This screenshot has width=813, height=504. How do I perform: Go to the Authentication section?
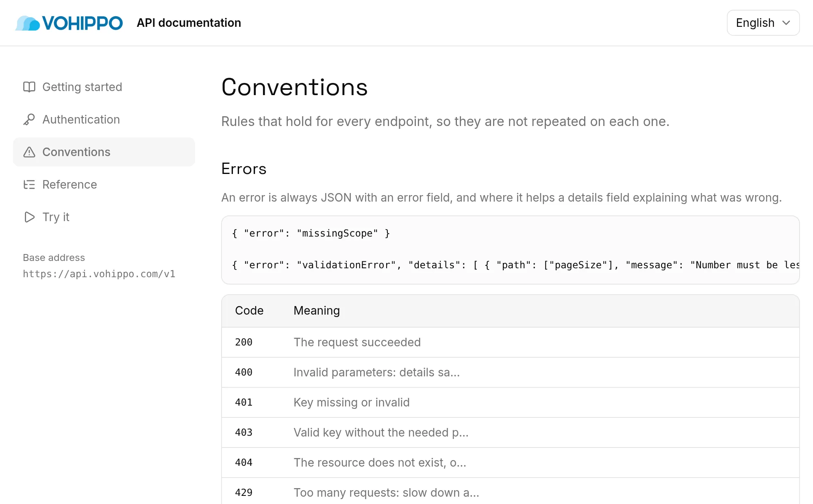tap(104, 119)
